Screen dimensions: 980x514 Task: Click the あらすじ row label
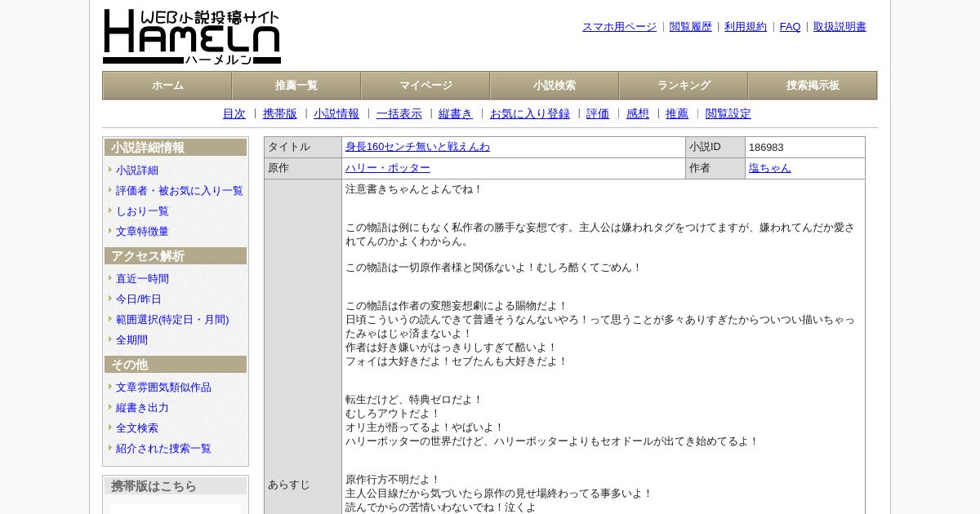tap(289, 485)
